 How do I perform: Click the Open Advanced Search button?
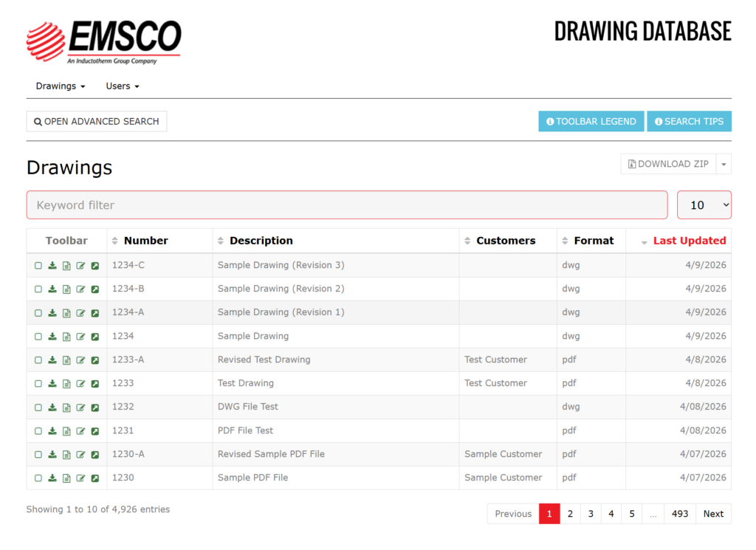97,121
